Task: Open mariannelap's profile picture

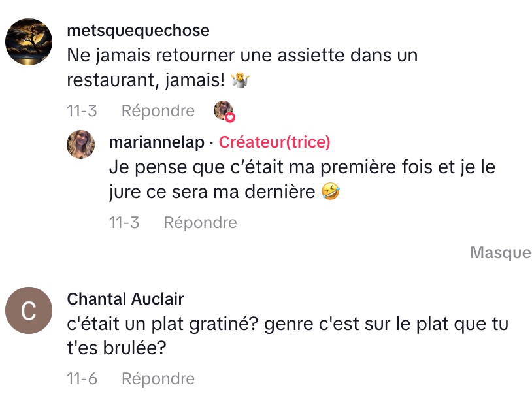Action: (x=81, y=144)
